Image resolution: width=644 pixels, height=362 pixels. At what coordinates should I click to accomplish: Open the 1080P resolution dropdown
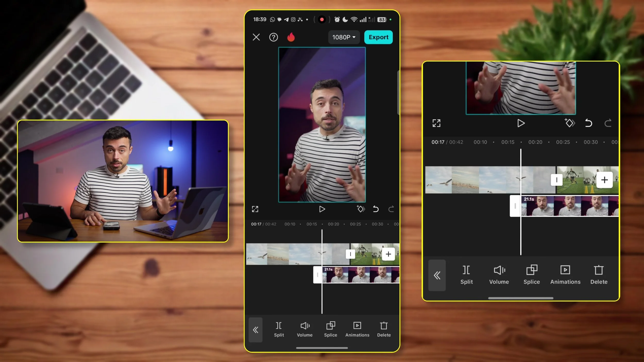click(344, 37)
